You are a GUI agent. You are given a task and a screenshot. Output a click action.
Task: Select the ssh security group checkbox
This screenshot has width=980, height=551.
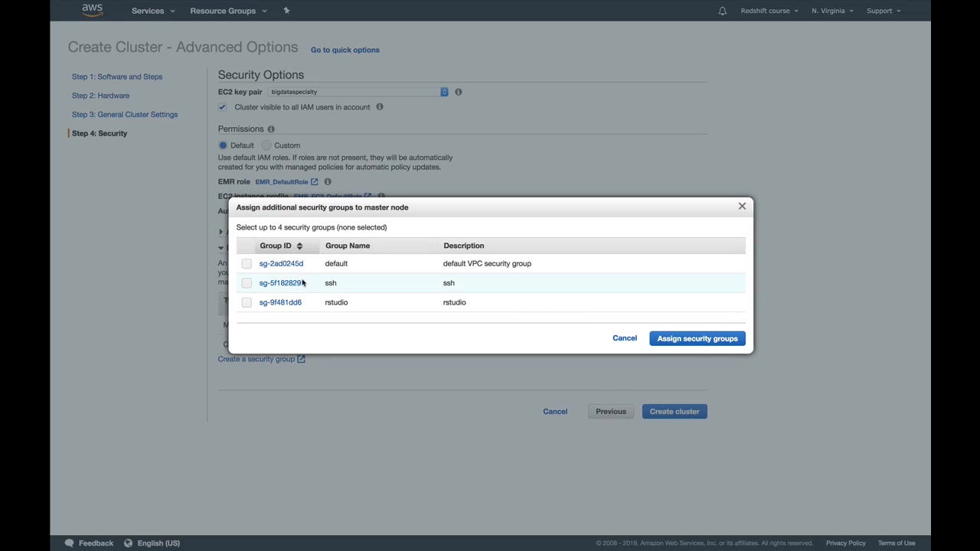(x=247, y=283)
